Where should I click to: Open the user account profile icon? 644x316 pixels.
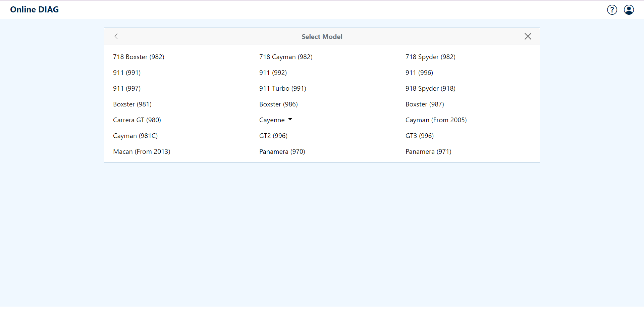[629, 10]
